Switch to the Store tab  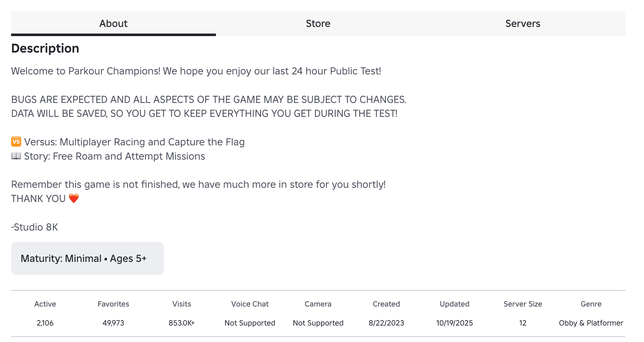318,23
